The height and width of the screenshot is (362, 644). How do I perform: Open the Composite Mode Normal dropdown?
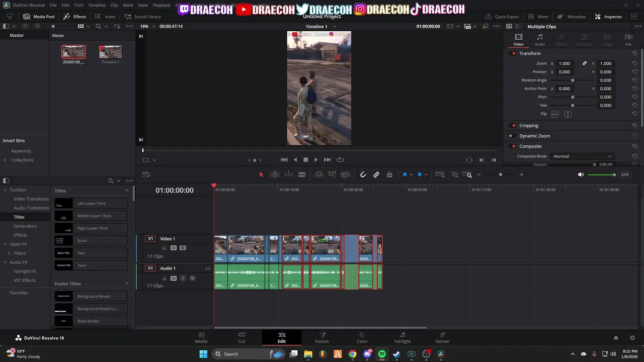tap(582, 156)
